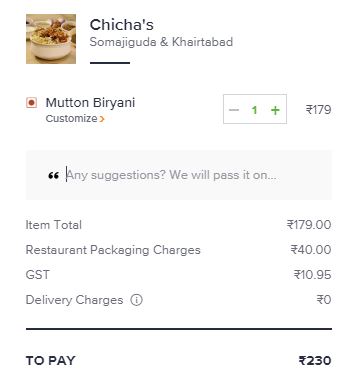The image size is (362, 386).
Task: Select the Mutton Biryani item name
Action: pyautogui.click(x=90, y=103)
